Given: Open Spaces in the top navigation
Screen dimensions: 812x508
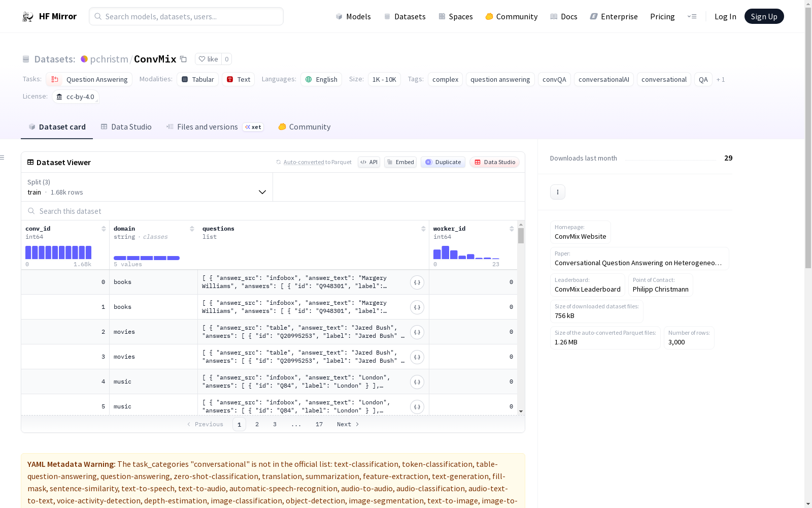Looking at the screenshot, I should click(456, 17).
